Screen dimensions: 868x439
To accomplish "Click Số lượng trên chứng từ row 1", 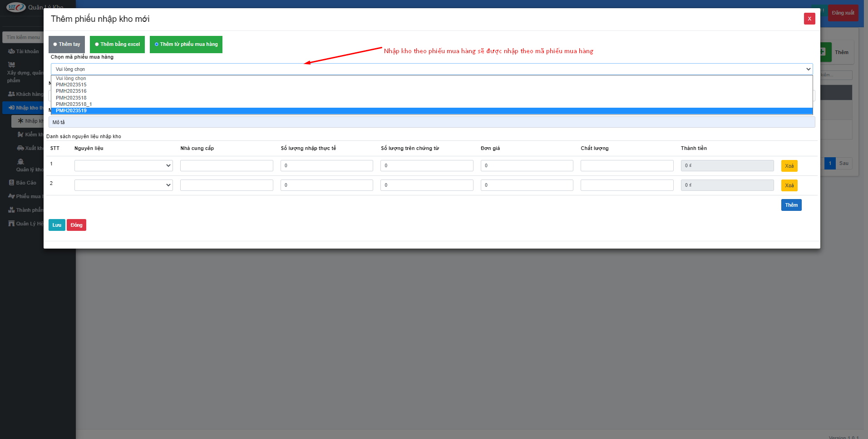I will click(427, 165).
